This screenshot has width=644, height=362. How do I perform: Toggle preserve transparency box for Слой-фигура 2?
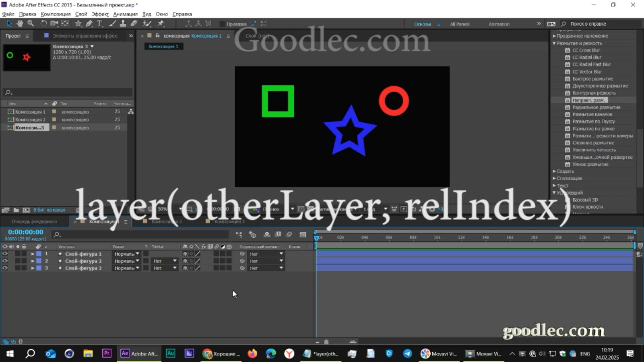point(146,261)
